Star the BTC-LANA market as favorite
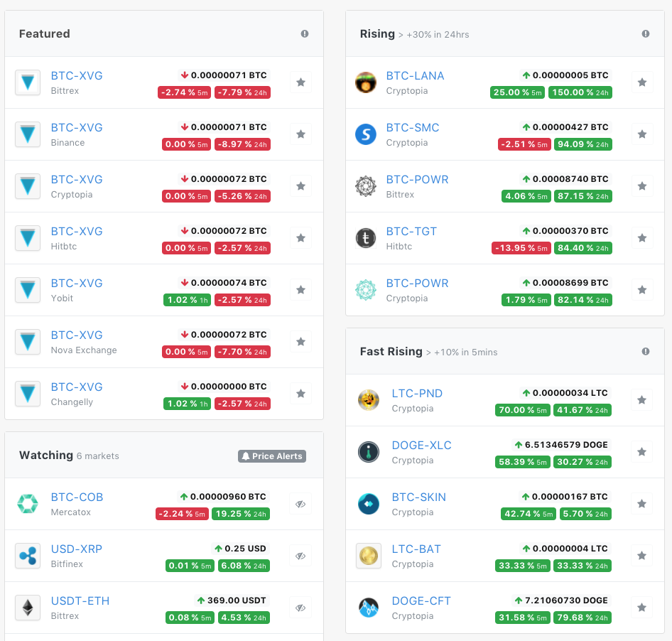Image resolution: width=672 pixels, height=641 pixels. point(642,82)
